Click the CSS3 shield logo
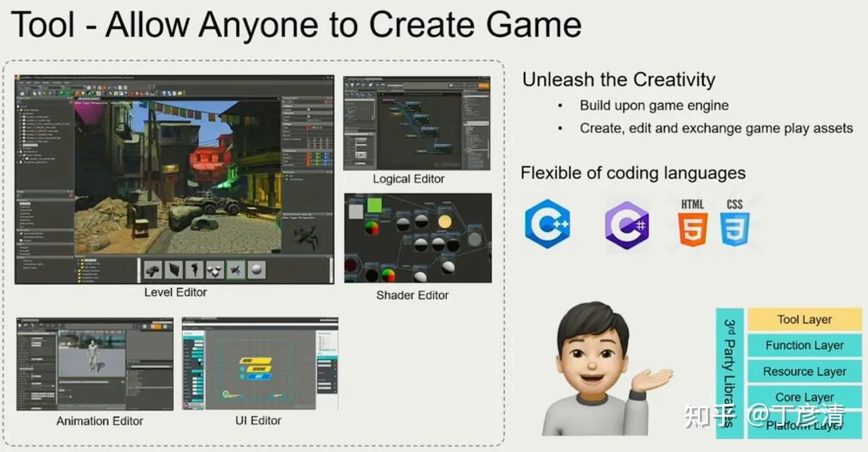The height and width of the screenshot is (452, 868). click(735, 223)
